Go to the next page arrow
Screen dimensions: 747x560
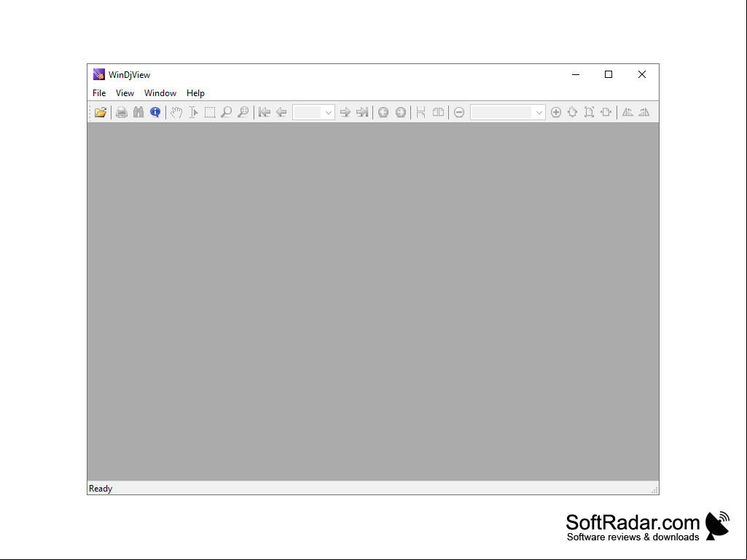click(345, 112)
